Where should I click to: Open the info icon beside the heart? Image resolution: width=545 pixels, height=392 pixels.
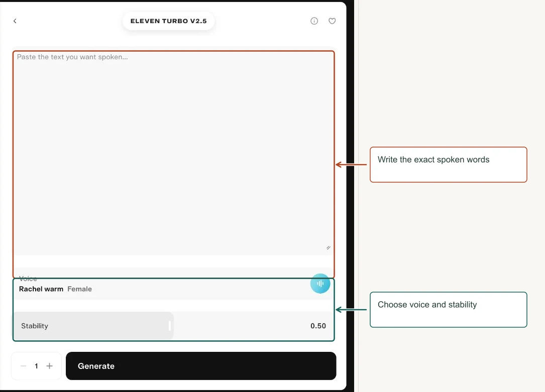pos(314,21)
